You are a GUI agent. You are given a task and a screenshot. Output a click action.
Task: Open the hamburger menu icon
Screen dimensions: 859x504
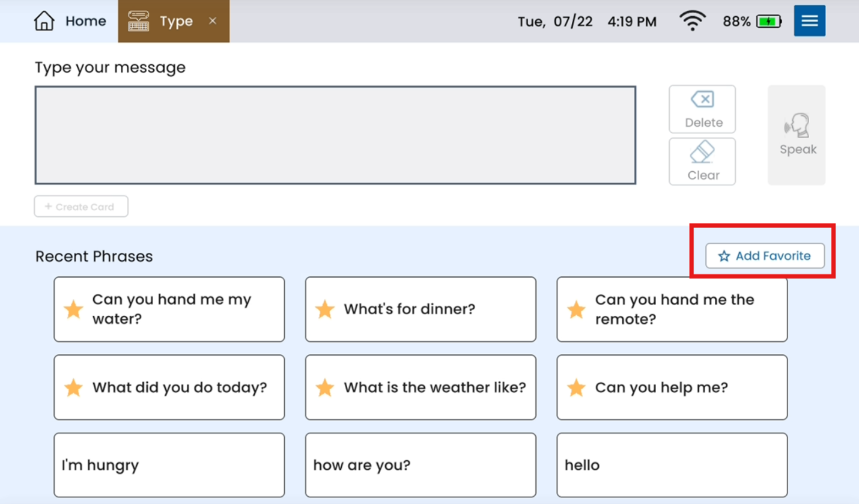click(809, 21)
